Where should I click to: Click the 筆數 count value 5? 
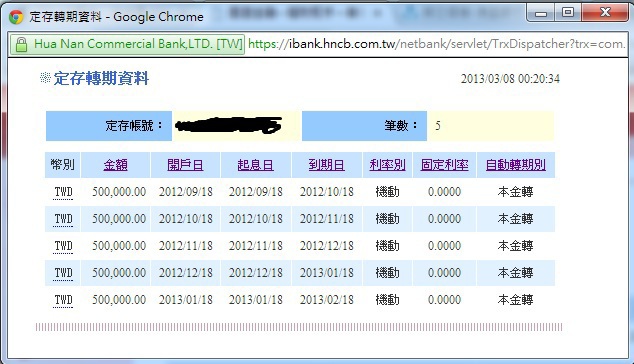[437, 126]
